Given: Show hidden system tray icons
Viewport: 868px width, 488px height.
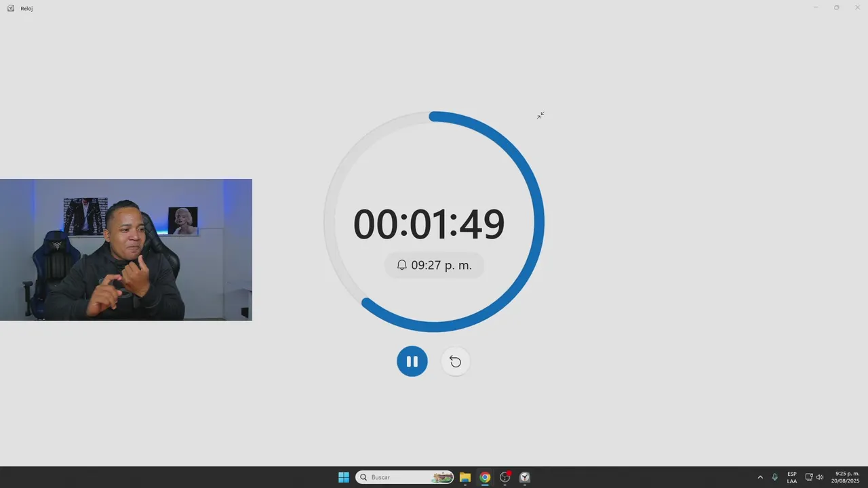Looking at the screenshot, I should (x=760, y=477).
